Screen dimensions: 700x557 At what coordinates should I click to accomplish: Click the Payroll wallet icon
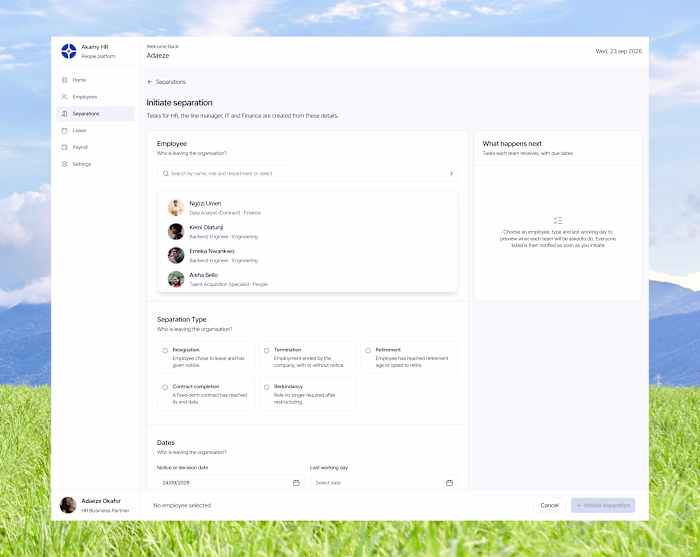64,147
